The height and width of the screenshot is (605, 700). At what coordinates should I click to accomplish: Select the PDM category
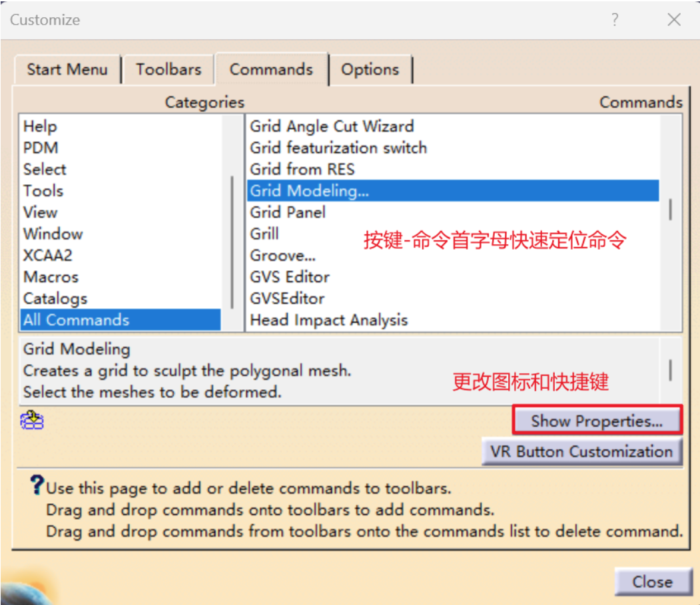click(121, 148)
